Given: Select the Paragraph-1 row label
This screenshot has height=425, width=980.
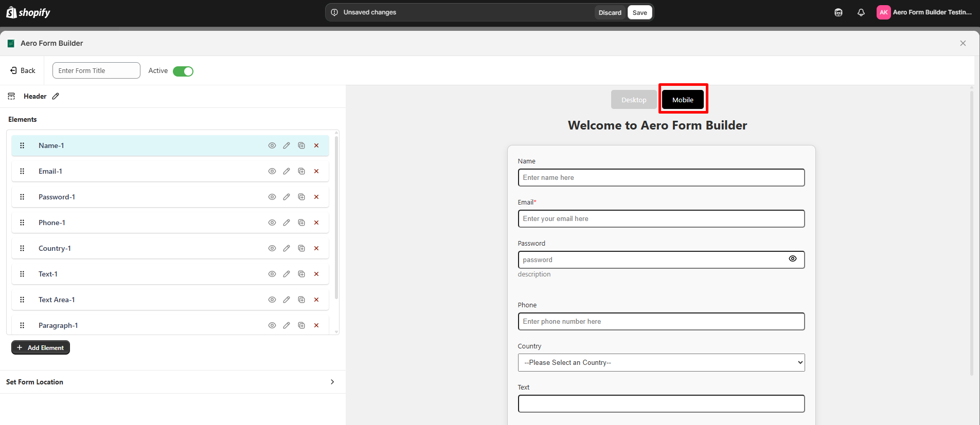Looking at the screenshot, I should (58, 325).
